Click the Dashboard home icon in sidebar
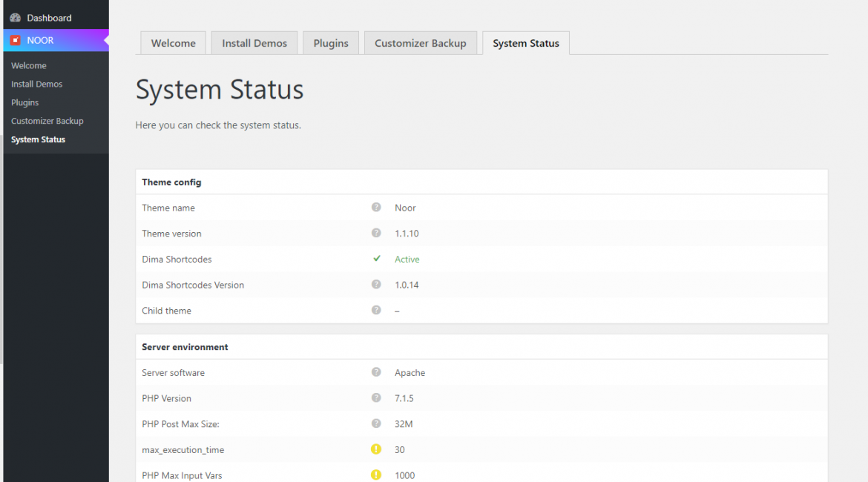Screen dimensions: 868x482 point(16,16)
